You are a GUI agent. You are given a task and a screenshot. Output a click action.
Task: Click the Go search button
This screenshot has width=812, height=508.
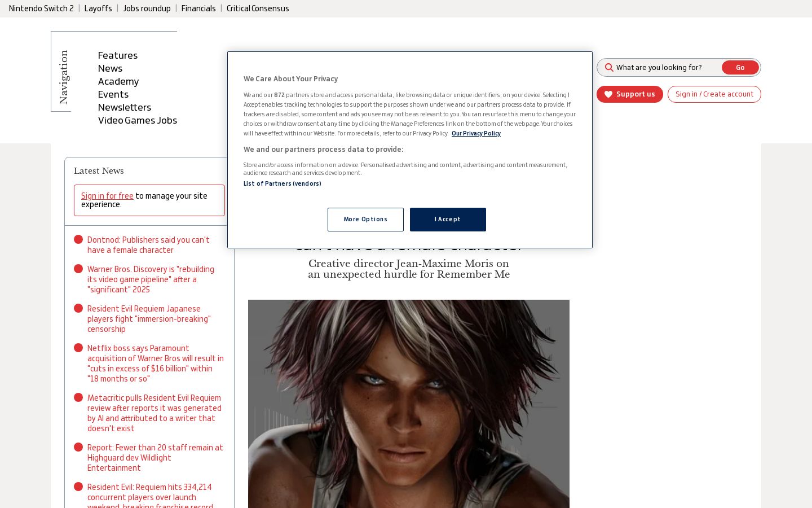(740, 68)
